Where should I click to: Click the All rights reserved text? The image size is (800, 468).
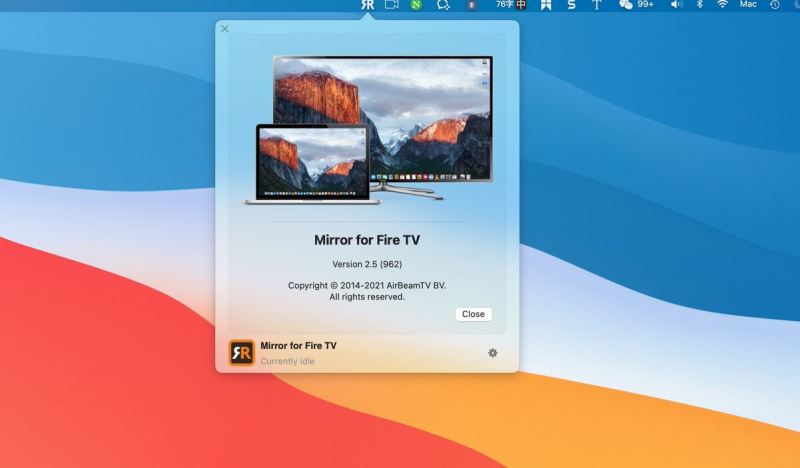click(x=367, y=297)
